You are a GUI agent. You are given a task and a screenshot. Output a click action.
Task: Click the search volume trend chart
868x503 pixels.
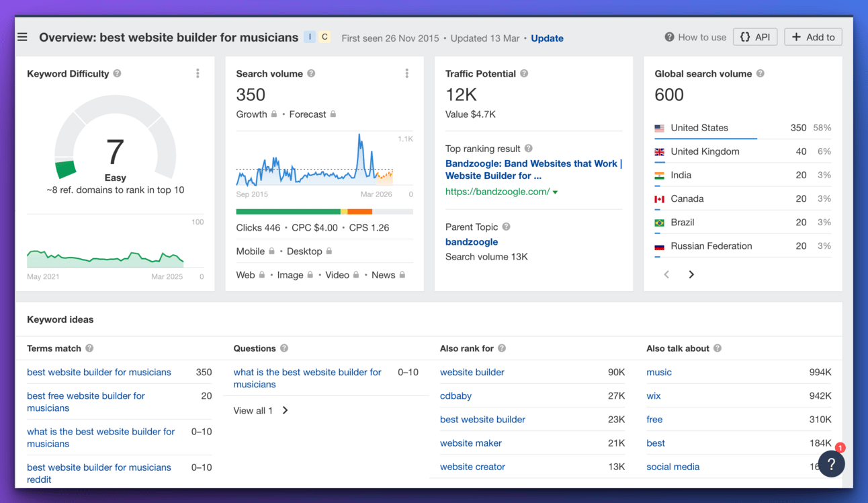click(314, 161)
